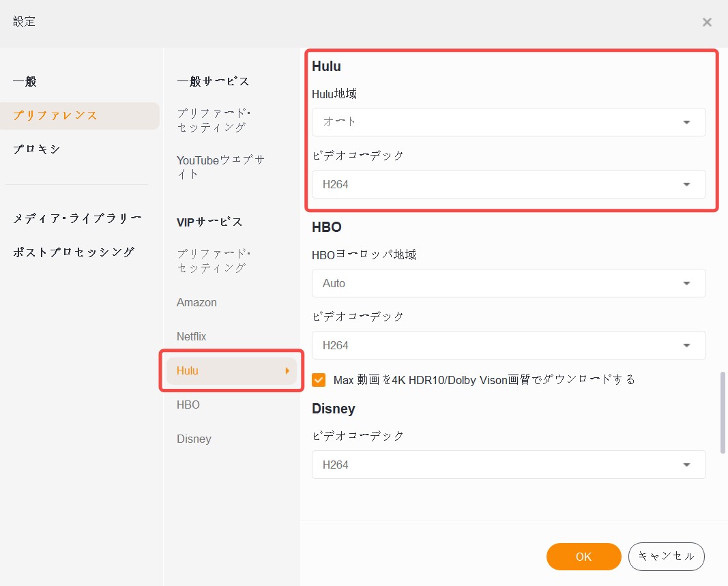
Task: Expand HBO ビデオコーデック dropdown
Action: coord(509,345)
